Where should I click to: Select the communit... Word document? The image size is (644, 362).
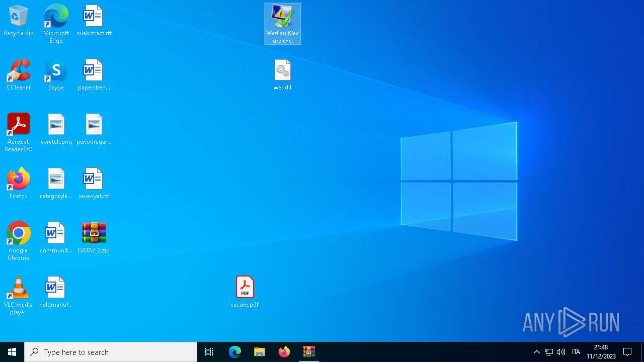[56, 238]
